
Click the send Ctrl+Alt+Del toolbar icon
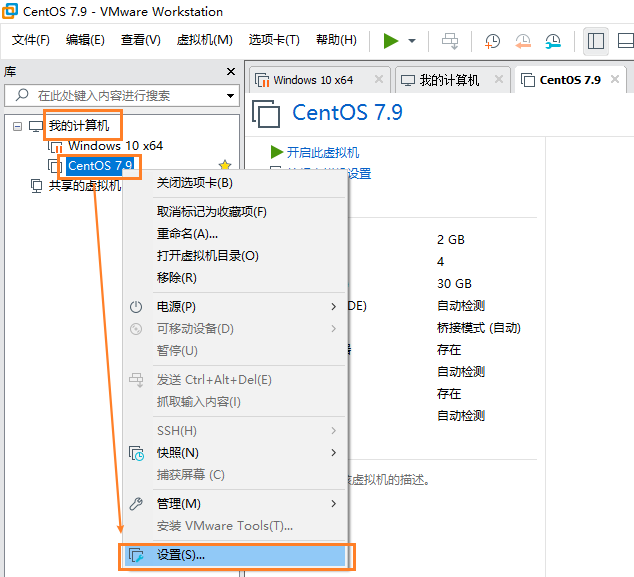(x=450, y=41)
